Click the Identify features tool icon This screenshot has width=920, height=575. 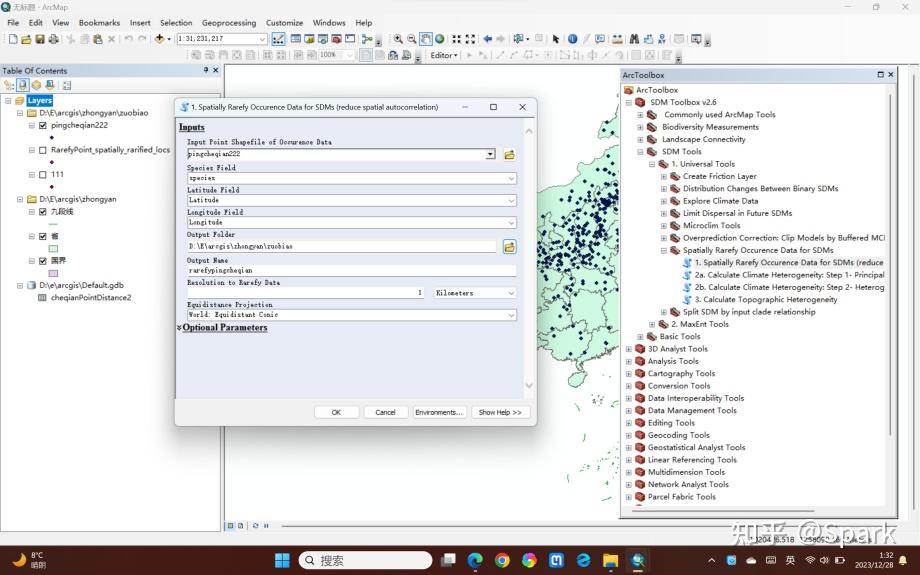572,39
